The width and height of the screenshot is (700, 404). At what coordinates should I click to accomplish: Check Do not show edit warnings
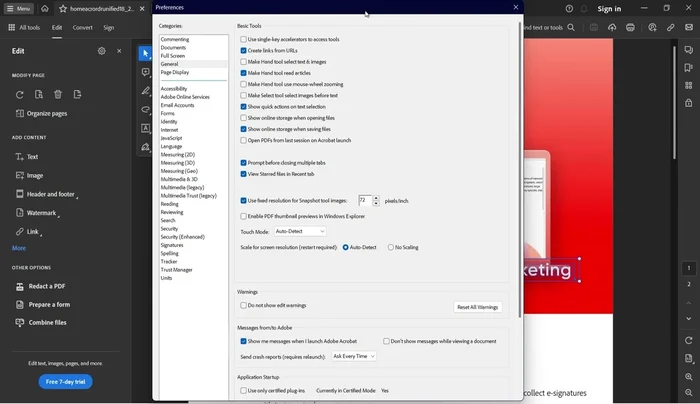tap(243, 305)
